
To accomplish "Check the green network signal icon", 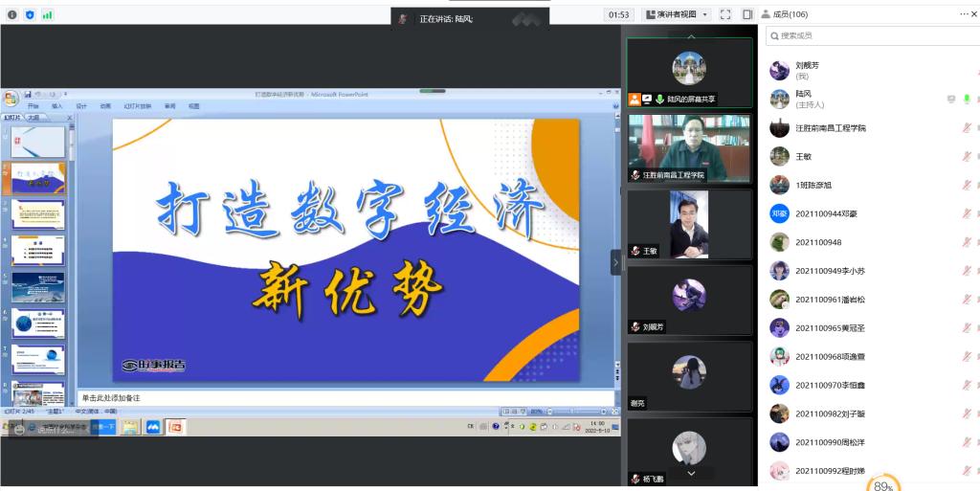I will [x=48, y=14].
